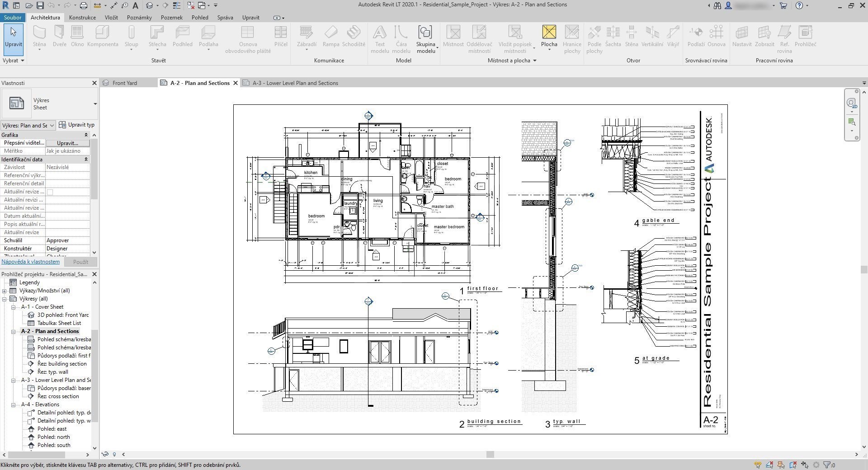Switch to the Vložit ribbon tab

tap(111, 18)
